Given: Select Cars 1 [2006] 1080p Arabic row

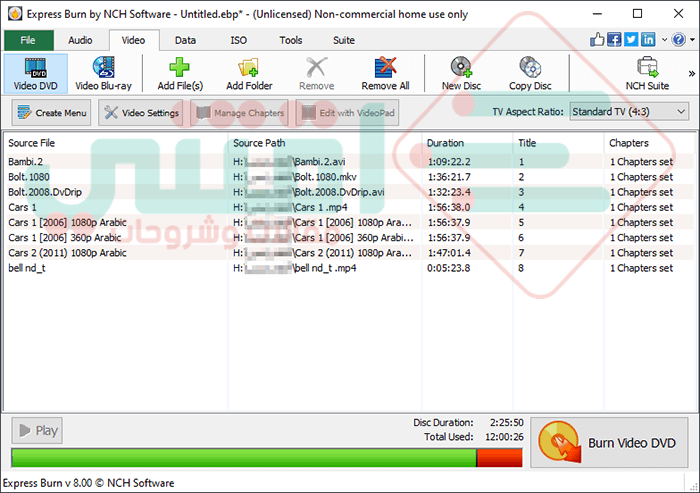Looking at the screenshot, I should point(350,222).
